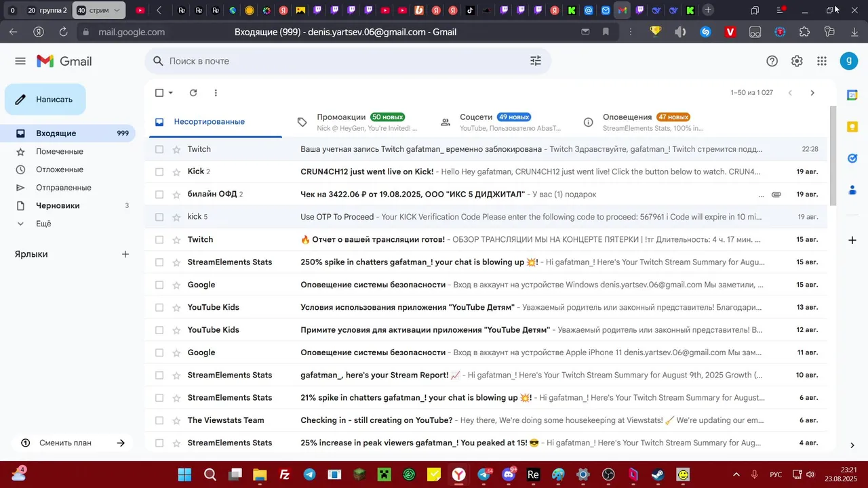868x488 pixels.
Task: Open the Gmail main menu hamburger icon
Action: point(20,61)
